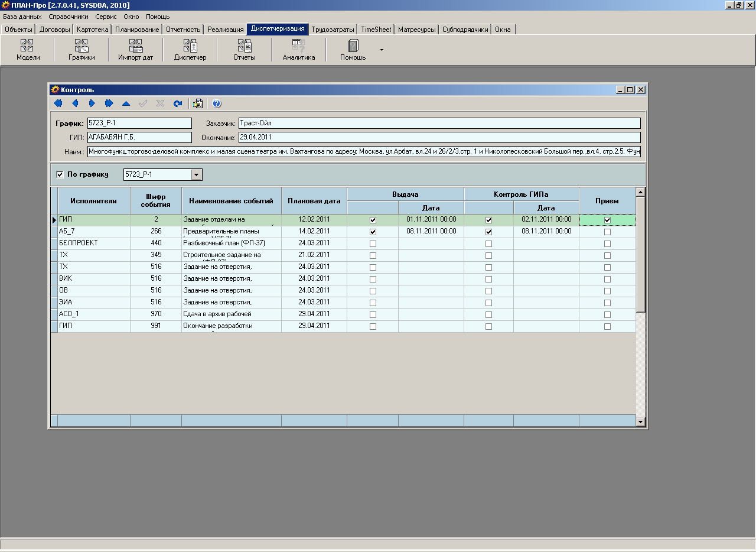Click the Плановая дата column header
Image resolution: width=756 pixels, height=552 pixels.
pyautogui.click(x=314, y=201)
